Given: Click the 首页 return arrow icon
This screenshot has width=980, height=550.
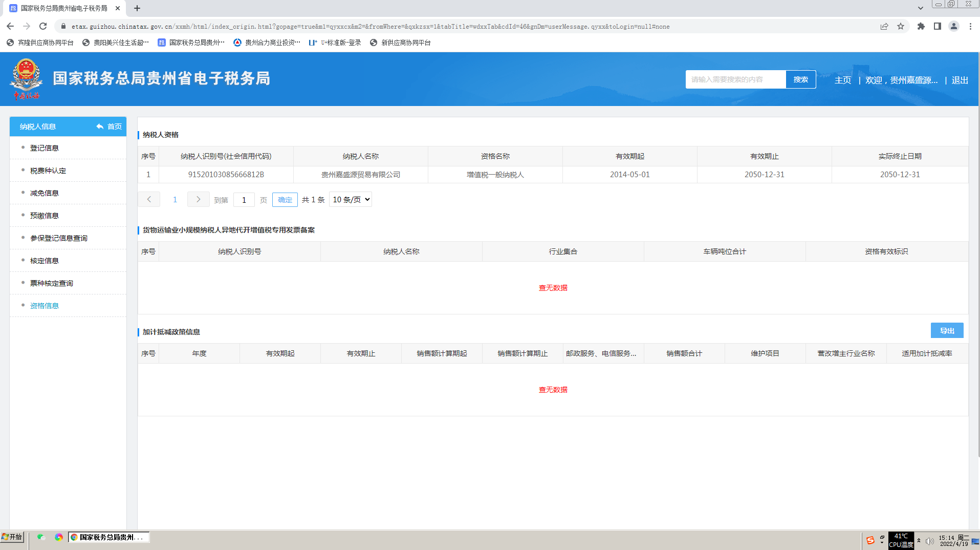Looking at the screenshot, I should pos(100,126).
